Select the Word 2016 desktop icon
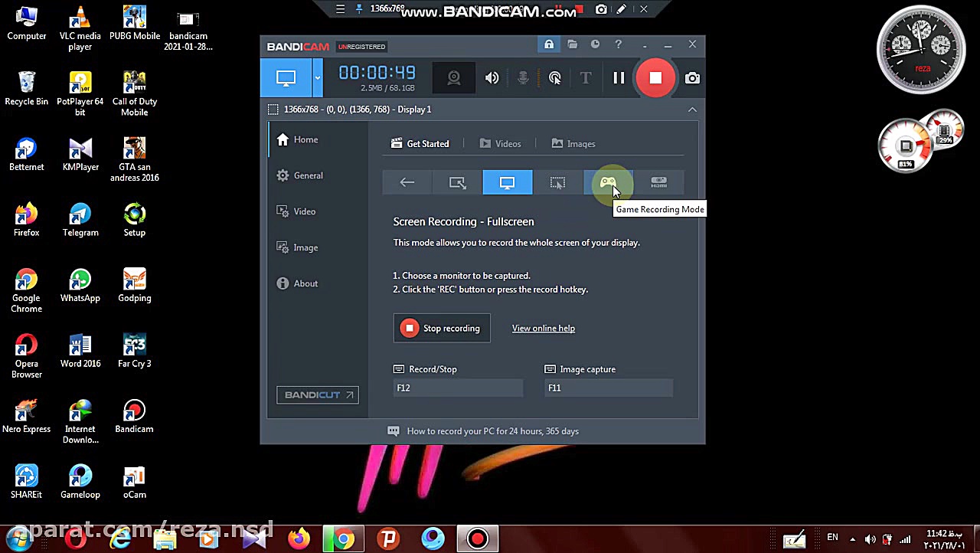The width and height of the screenshot is (980, 553). pyautogui.click(x=80, y=351)
